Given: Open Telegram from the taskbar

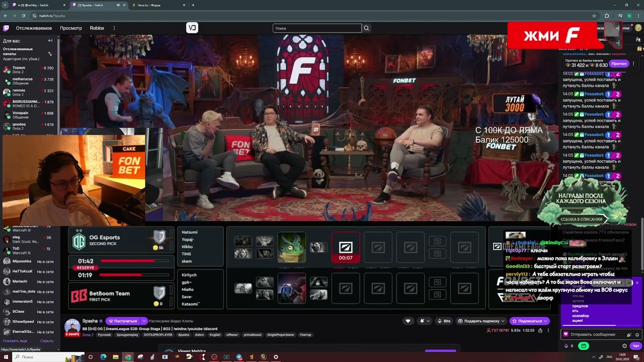Looking at the screenshot, I should pyautogui.click(x=239, y=357).
